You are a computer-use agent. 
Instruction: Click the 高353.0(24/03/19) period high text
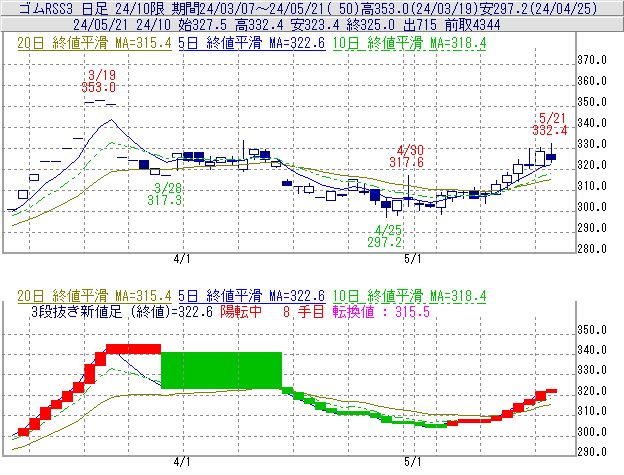[x=419, y=8]
